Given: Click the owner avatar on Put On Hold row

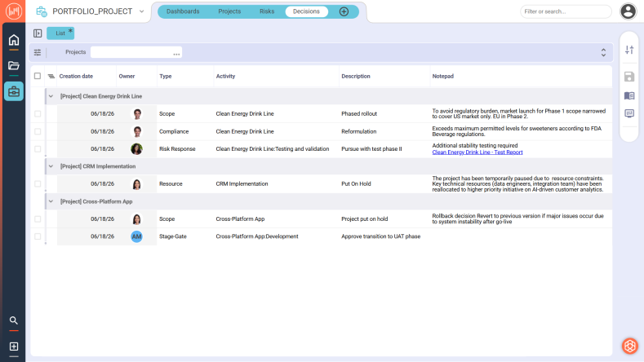Looking at the screenshot, I should 137,184.
